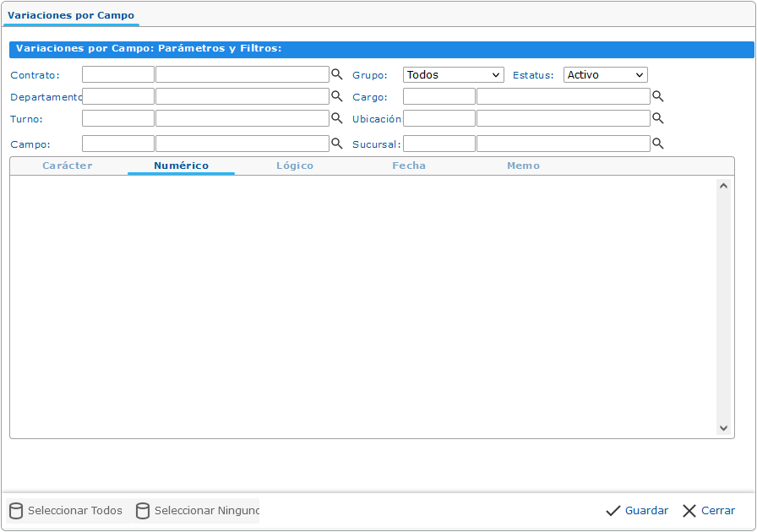Click Seleccionar Ninguno button

198,511
